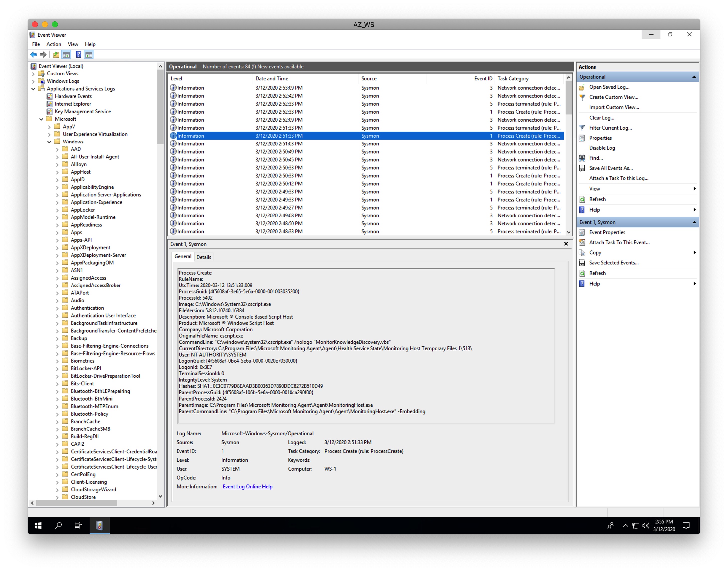Open the Windows Start menu
This screenshot has height=571, width=728.
click(38, 525)
